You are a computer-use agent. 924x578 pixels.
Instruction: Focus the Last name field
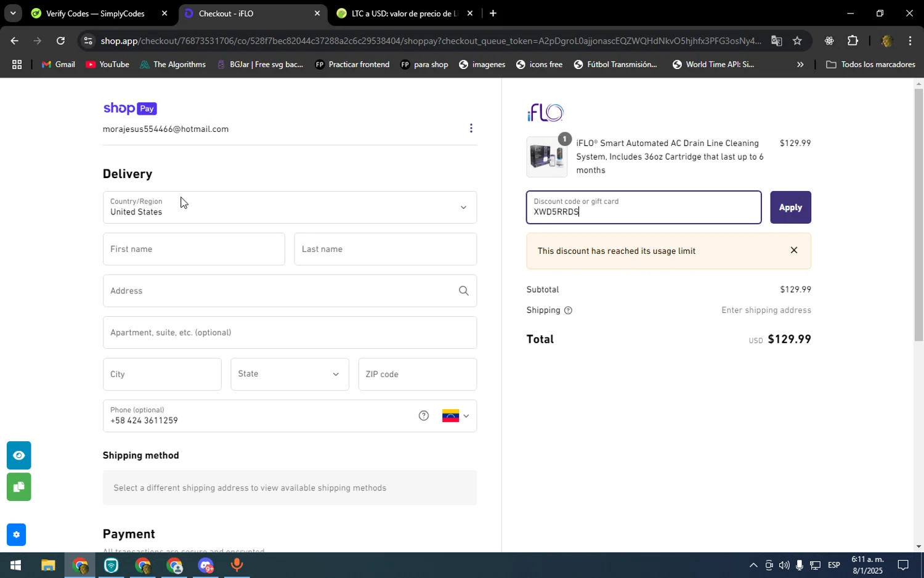click(x=386, y=249)
